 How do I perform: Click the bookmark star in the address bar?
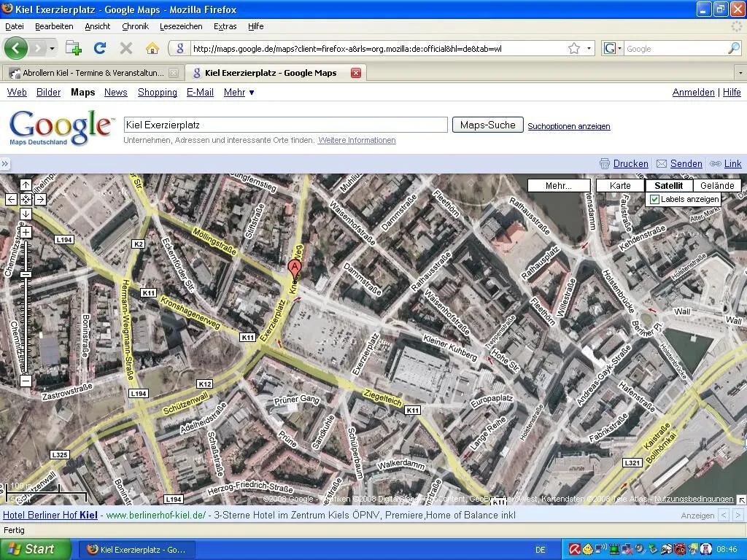pos(574,49)
